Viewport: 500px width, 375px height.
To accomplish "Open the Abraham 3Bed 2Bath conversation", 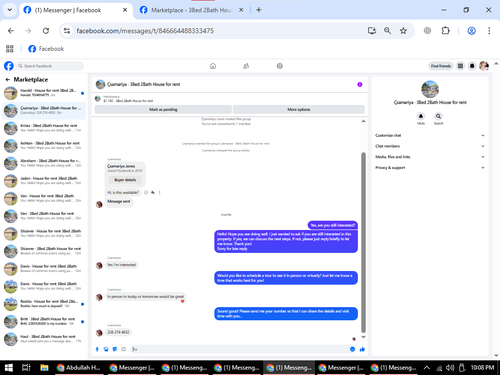I will click(x=44, y=163).
